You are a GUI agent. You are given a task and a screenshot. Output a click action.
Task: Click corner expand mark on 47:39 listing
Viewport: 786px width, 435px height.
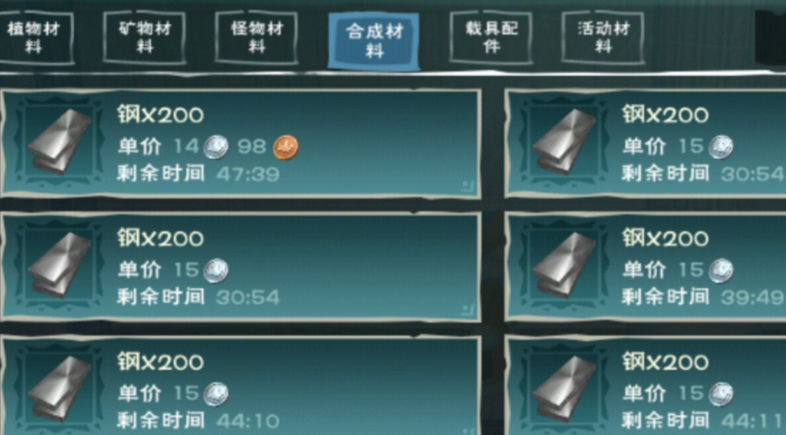[468, 186]
